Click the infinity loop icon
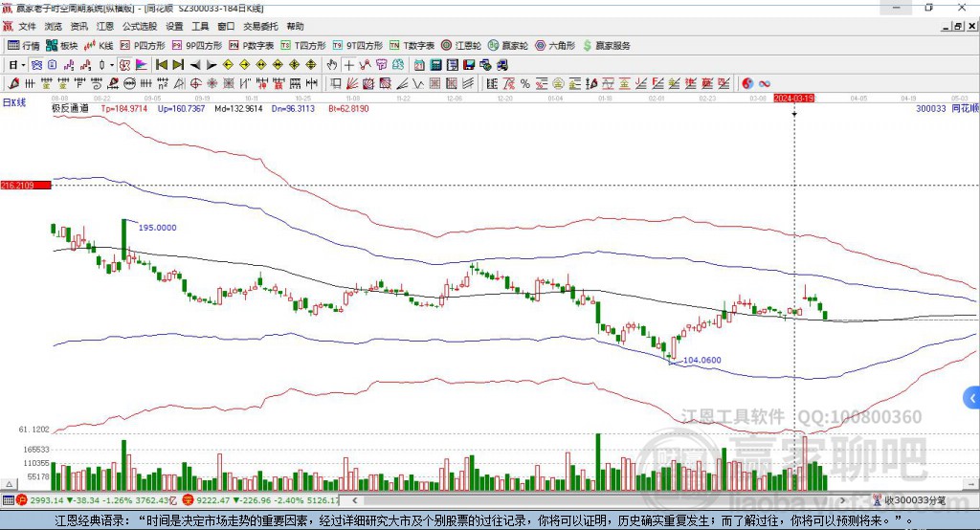Viewport: 980px width, 530px height. click(765, 83)
